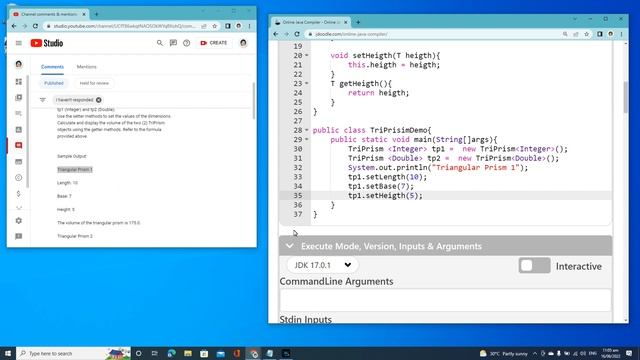Bookmark the YouTube Studio page with star

tap(214, 26)
